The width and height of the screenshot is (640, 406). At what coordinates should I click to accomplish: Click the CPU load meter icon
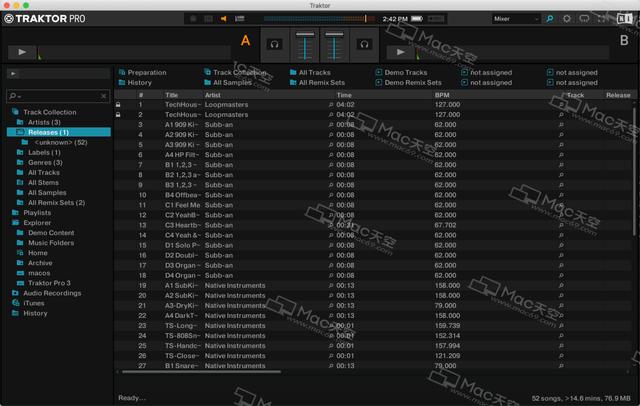point(240,19)
